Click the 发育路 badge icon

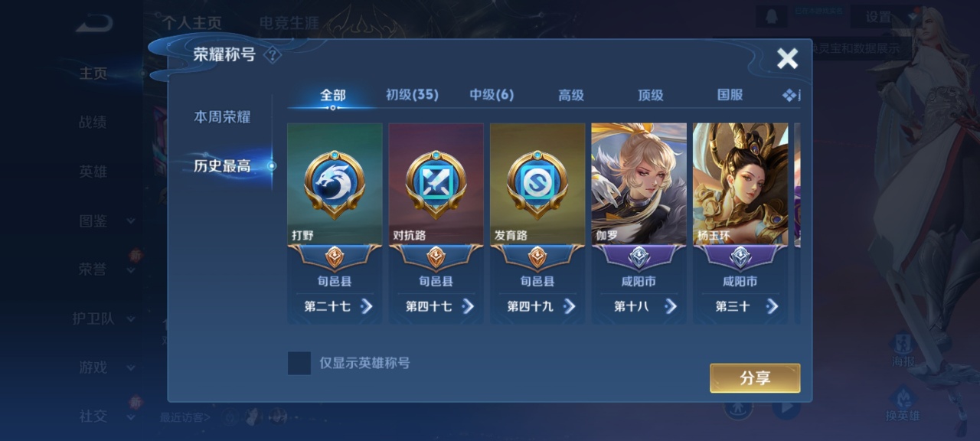(x=537, y=185)
